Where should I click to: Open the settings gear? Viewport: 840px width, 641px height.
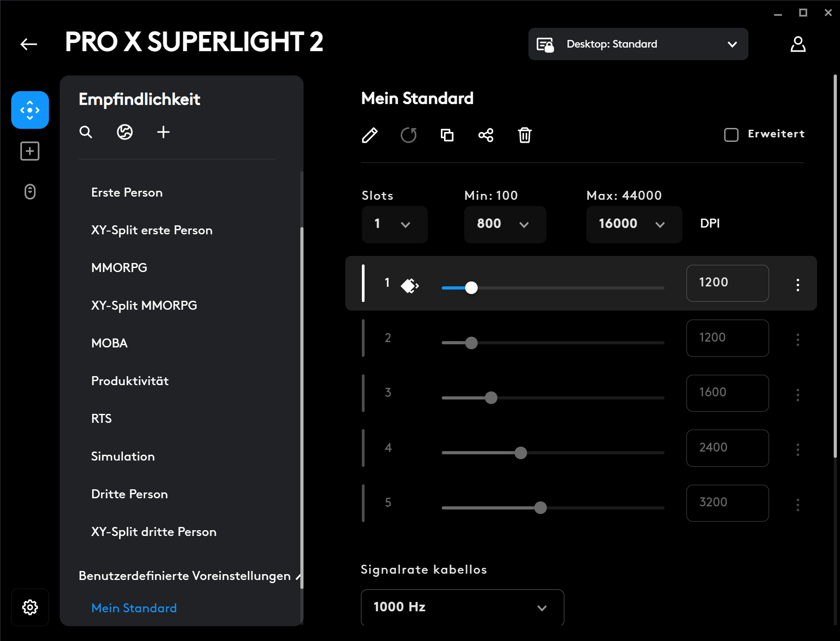click(x=30, y=607)
